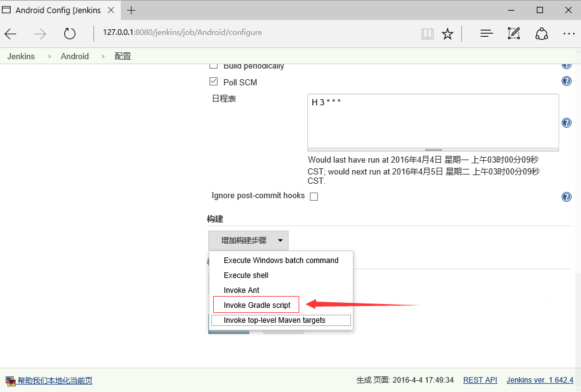Go to Android breadcrumb link

pyautogui.click(x=75, y=56)
